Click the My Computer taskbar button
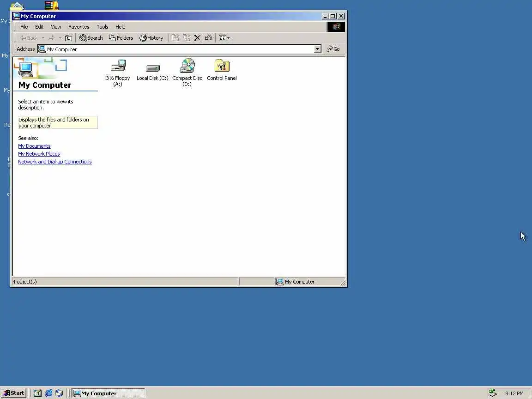Image resolution: width=532 pixels, height=399 pixels. point(109,393)
